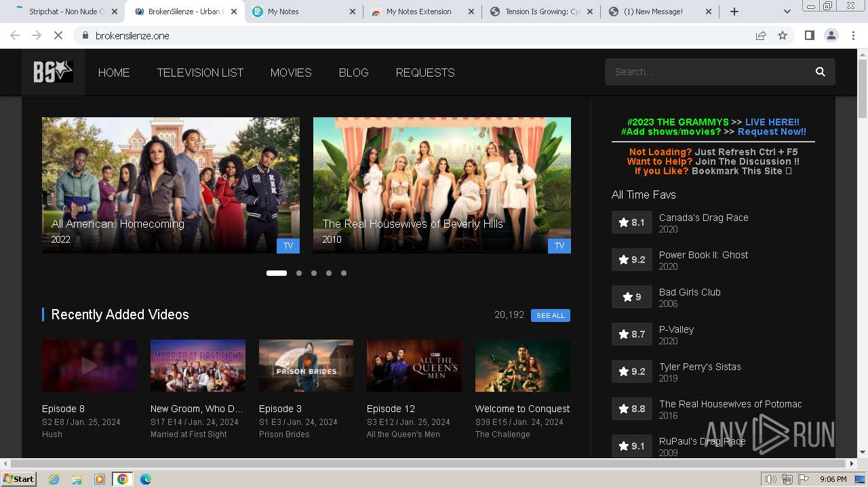Close the Stripchat tab
This screenshot has width=868, height=488.
(114, 12)
